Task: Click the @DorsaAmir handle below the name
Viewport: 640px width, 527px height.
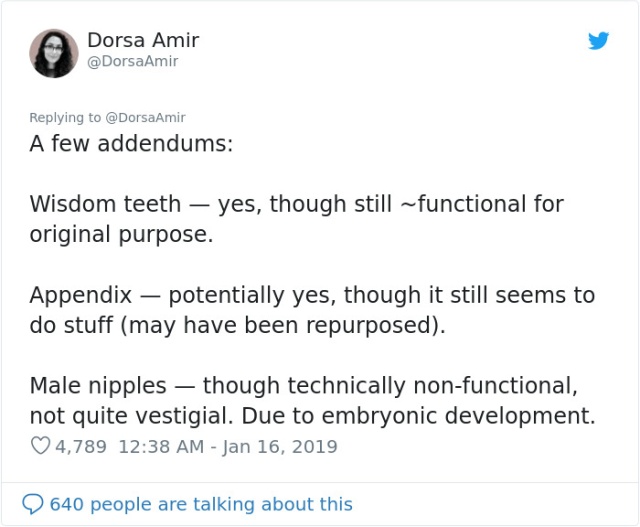Action: (x=133, y=61)
